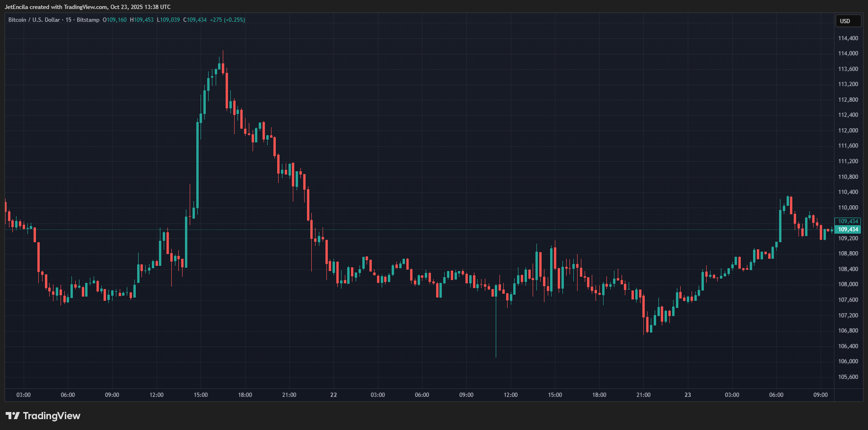
Task: Click the close value C109,434 in legend
Action: point(195,20)
